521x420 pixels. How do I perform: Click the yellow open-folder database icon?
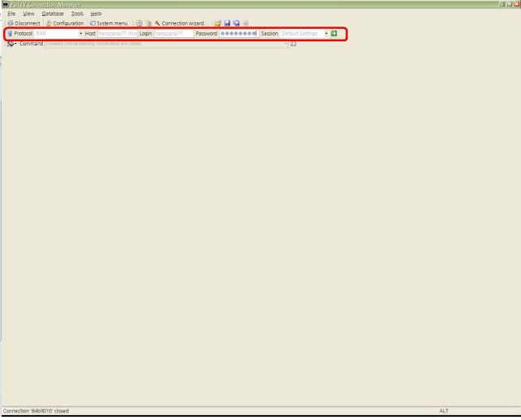(x=217, y=23)
